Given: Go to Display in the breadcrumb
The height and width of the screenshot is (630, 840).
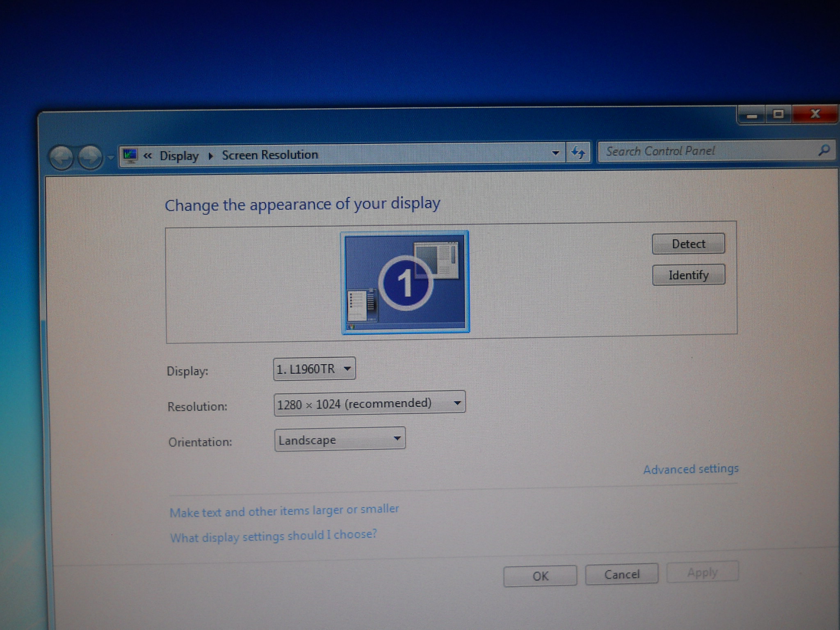Looking at the screenshot, I should point(179,156).
